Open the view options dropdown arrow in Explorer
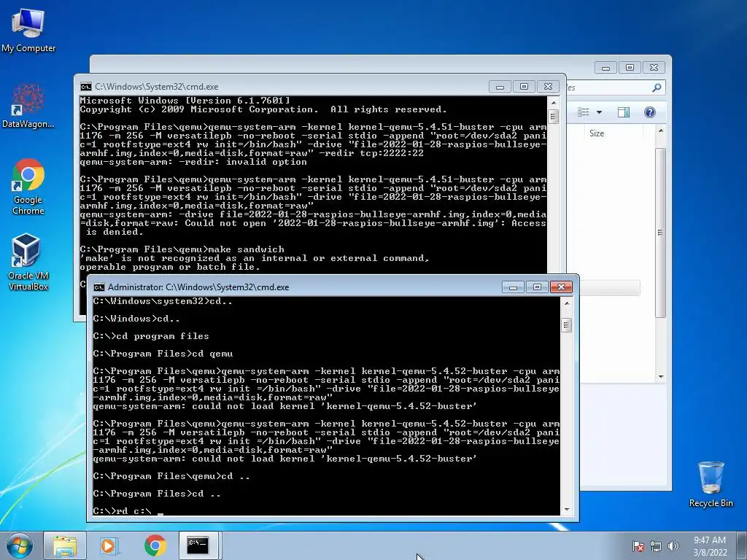The width and height of the screenshot is (747, 560). [600, 112]
